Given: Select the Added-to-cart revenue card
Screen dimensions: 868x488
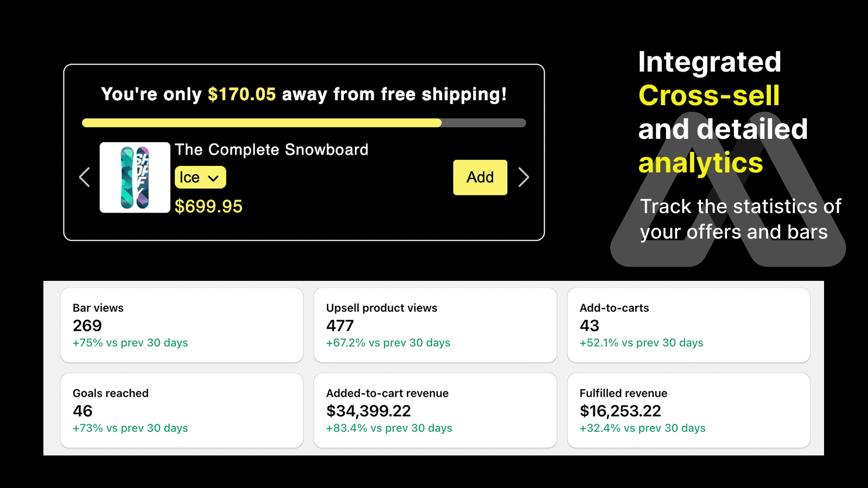Looking at the screenshot, I should point(435,410).
